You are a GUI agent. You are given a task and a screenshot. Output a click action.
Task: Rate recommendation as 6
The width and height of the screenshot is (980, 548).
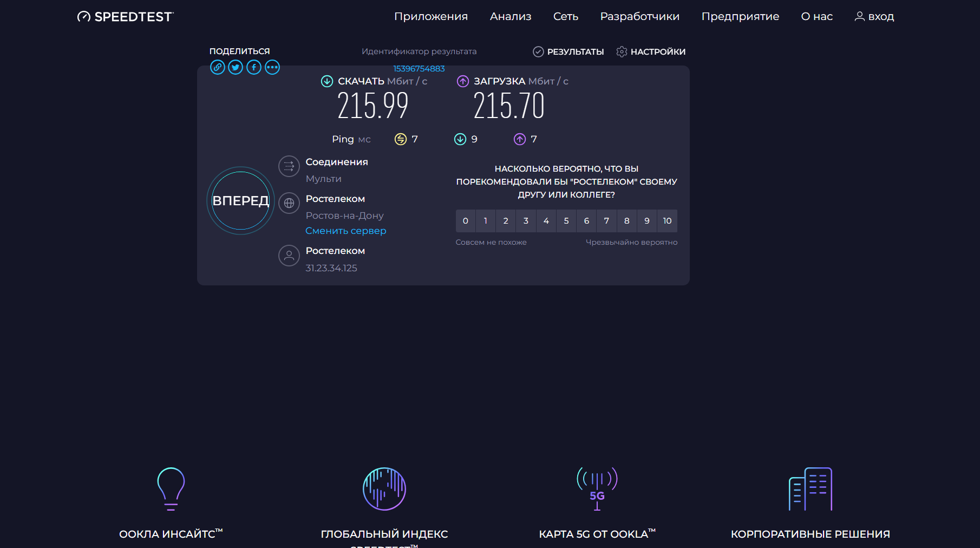click(x=586, y=221)
